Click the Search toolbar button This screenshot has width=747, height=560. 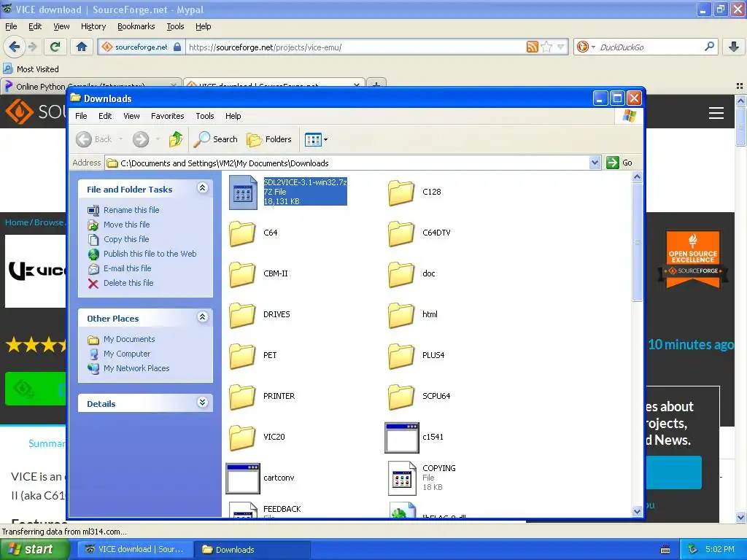click(216, 139)
